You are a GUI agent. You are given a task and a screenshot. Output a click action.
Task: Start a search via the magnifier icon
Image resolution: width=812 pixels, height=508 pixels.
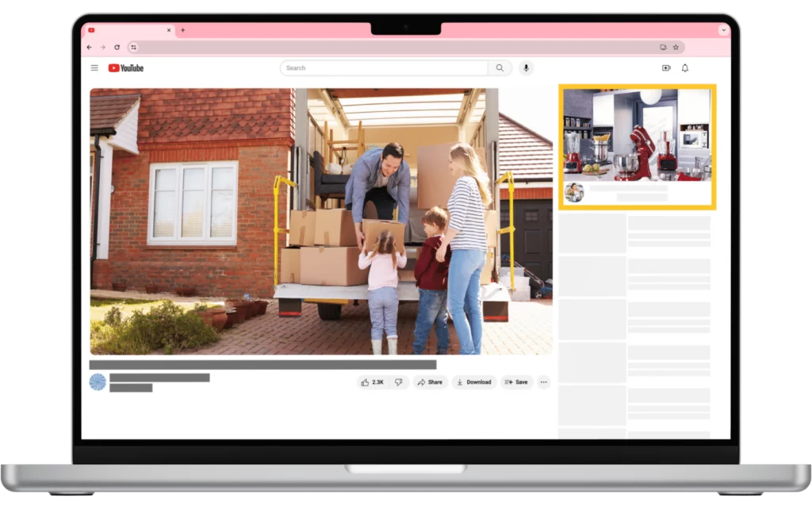coord(499,67)
